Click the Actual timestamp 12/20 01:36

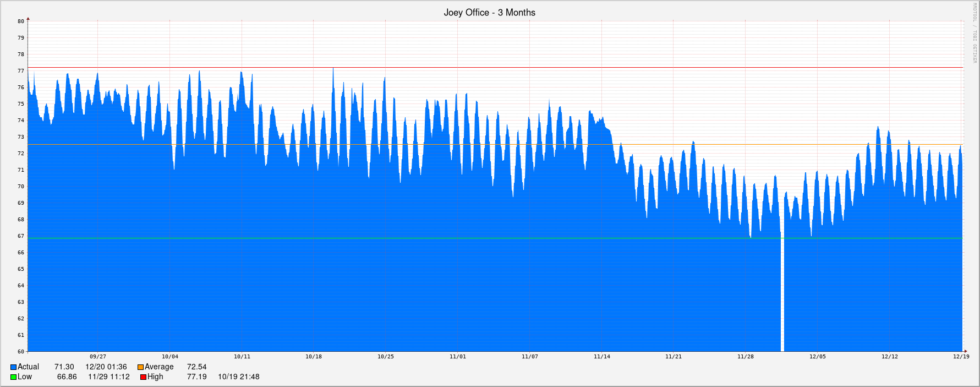point(106,367)
